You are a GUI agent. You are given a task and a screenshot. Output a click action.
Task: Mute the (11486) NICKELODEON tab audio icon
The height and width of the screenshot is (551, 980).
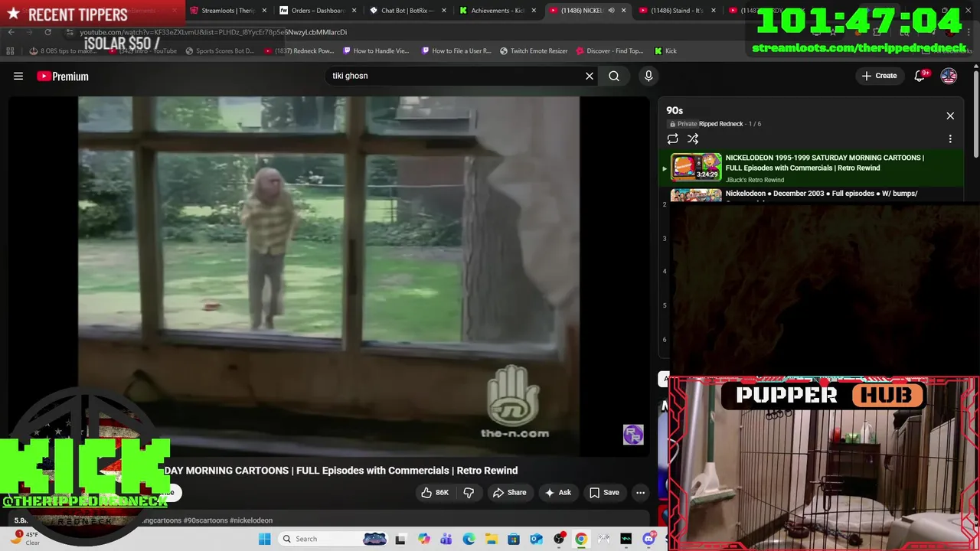click(x=611, y=11)
